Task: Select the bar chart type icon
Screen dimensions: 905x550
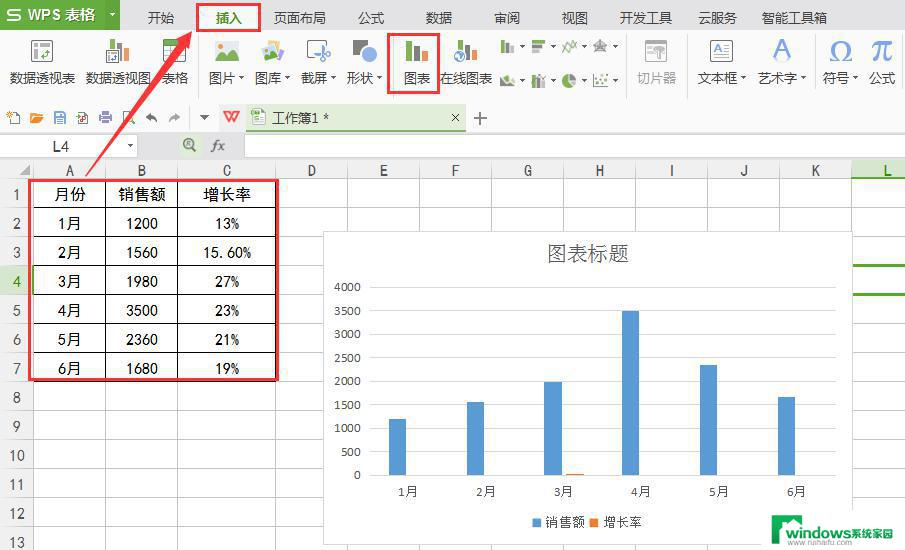Action: coord(538,47)
